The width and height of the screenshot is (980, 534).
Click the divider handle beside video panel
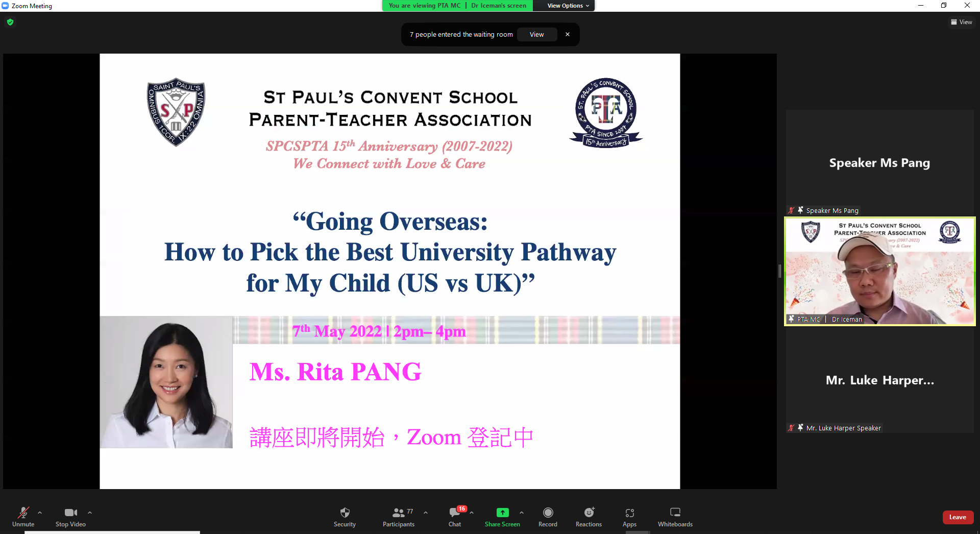[x=780, y=271]
